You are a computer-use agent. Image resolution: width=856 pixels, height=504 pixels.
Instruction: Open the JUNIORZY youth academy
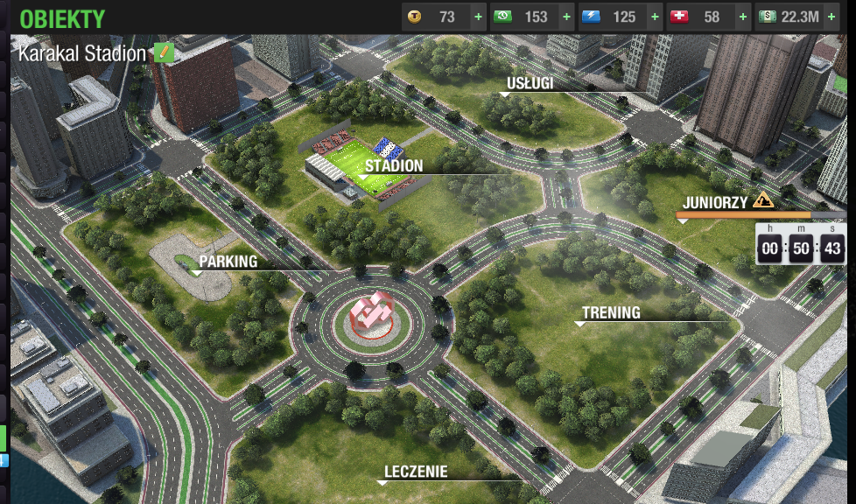tap(715, 203)
